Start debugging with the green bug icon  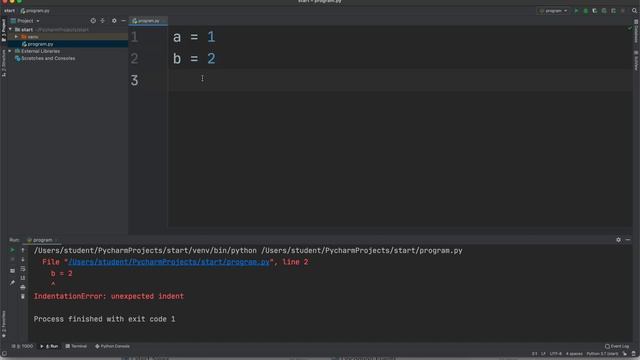585,11
